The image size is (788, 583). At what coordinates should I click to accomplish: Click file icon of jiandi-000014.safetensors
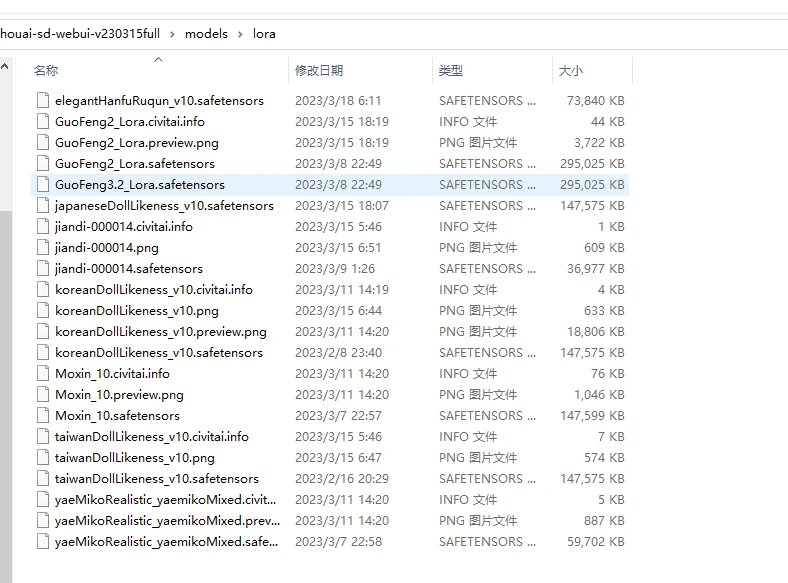[43, 269]
